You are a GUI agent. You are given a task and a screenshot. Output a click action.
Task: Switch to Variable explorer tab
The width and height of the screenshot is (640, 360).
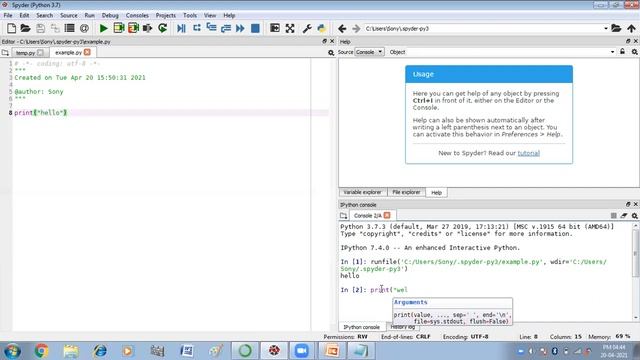[x=362, y=192]
